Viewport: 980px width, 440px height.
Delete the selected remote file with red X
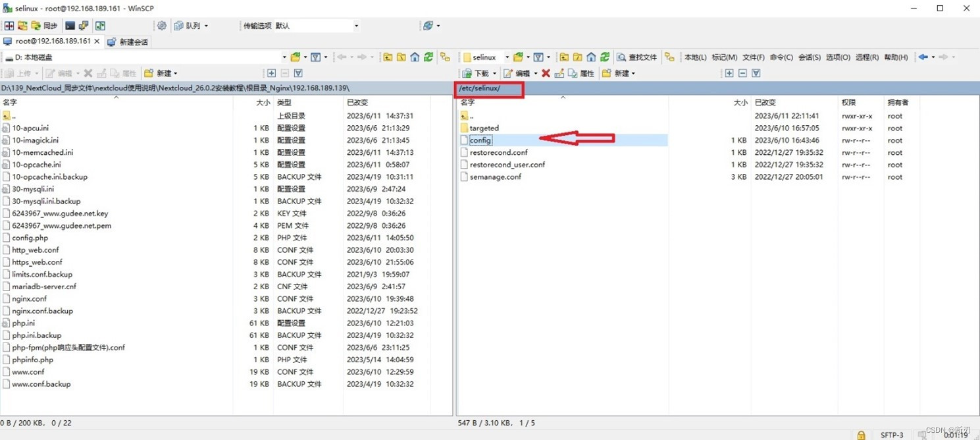[544, 73]
